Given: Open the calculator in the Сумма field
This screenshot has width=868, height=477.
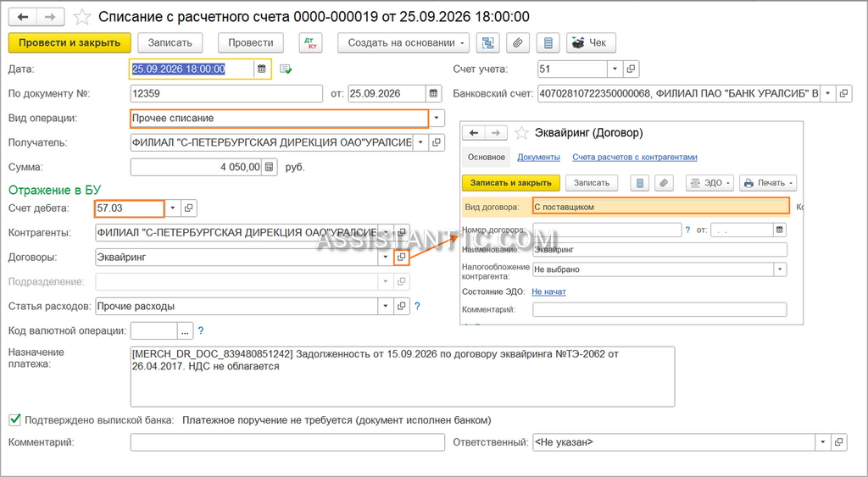Looking at the screenshot, I should 269,167.
